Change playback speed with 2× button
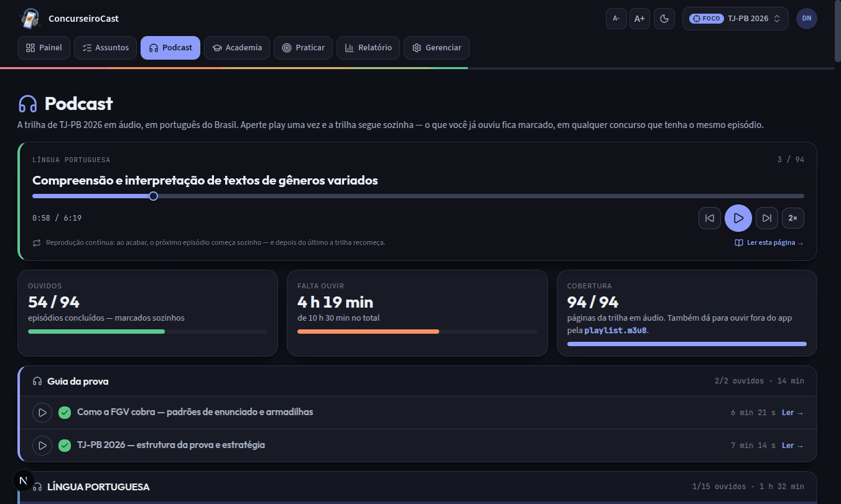The width and height of the screenshot is (841, 504). point(793,218)
